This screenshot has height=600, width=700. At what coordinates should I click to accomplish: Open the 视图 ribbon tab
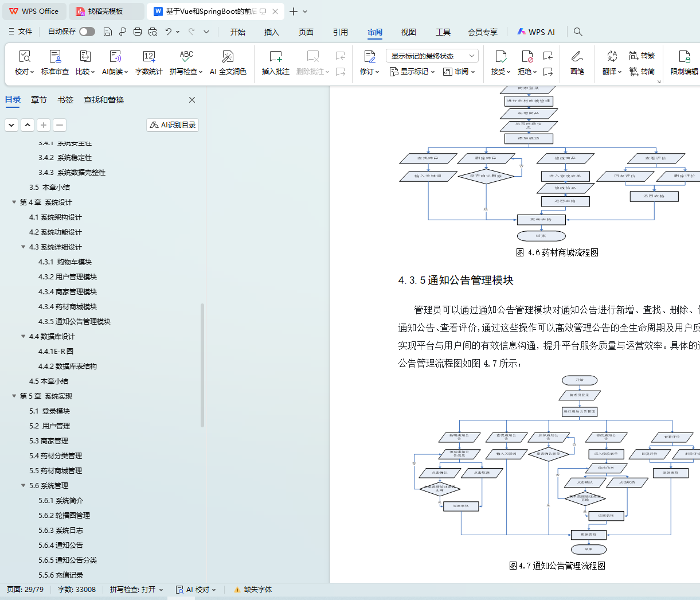click(408, 32)
